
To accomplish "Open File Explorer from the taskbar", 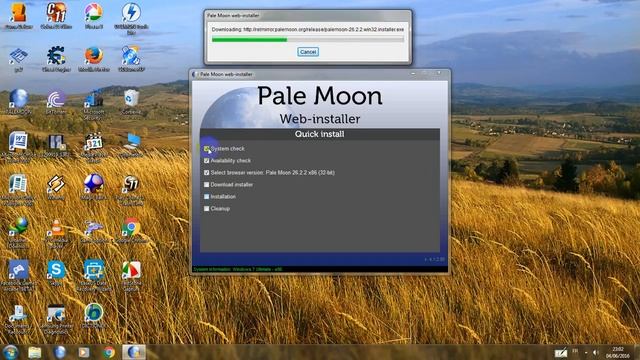I will (35, 352).
